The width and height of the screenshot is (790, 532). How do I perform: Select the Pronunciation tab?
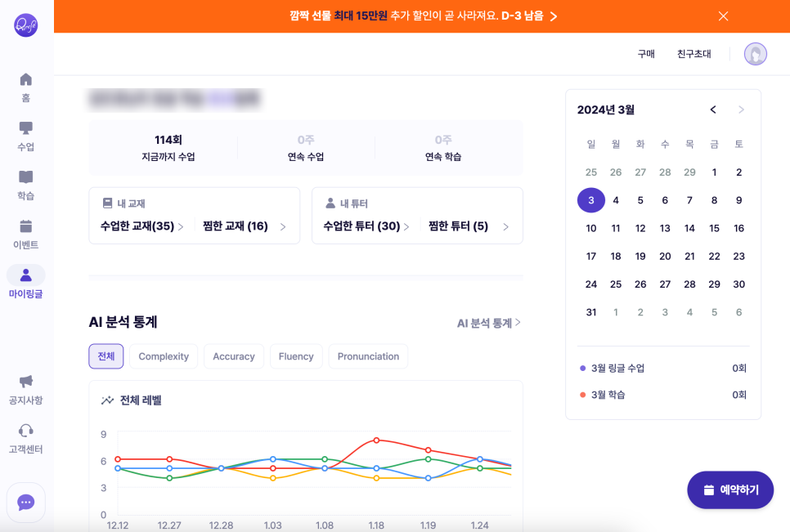(368, 356)
